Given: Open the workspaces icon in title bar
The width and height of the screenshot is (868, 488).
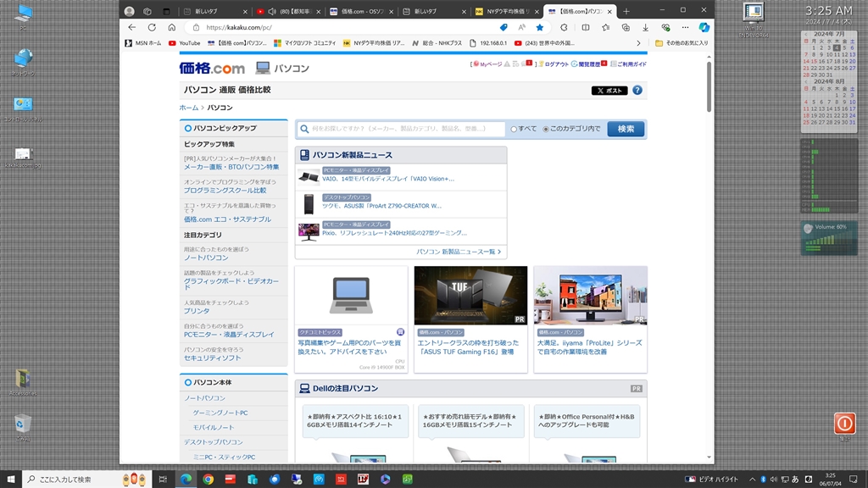Looking at the screenshot, I should pyautogui.click(x=147, y=11).
